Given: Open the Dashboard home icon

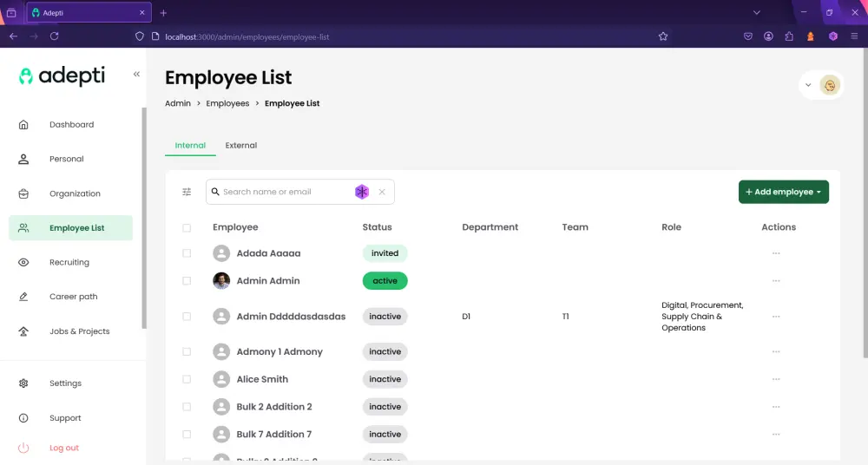Looking at the screenshot, I should coord(23,125).
